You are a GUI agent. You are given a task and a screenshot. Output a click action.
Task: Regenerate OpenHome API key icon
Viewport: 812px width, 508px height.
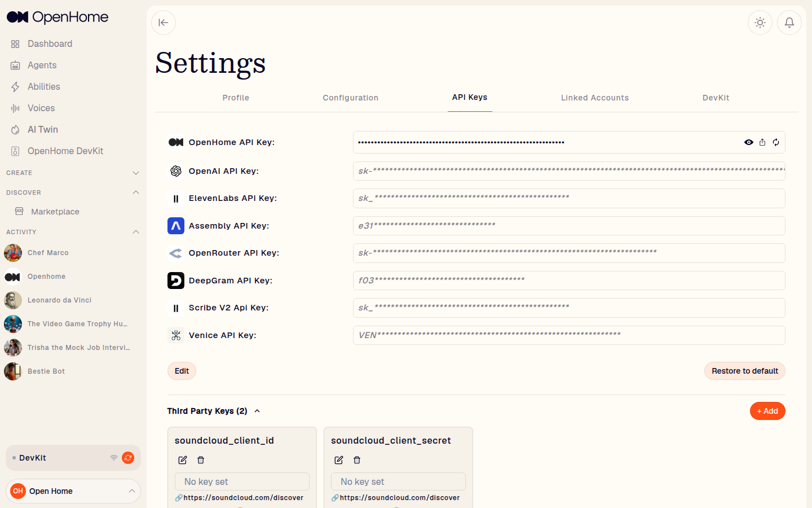point(776,142)
